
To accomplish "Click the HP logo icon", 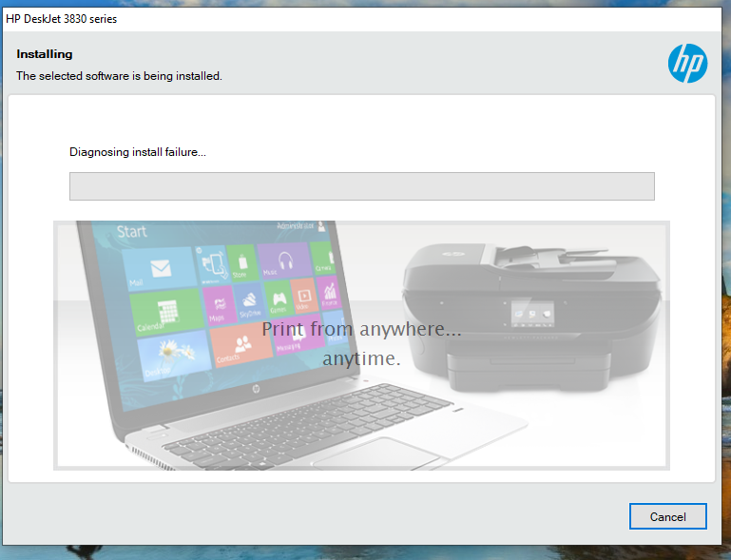I will click(x=687, y=64).
